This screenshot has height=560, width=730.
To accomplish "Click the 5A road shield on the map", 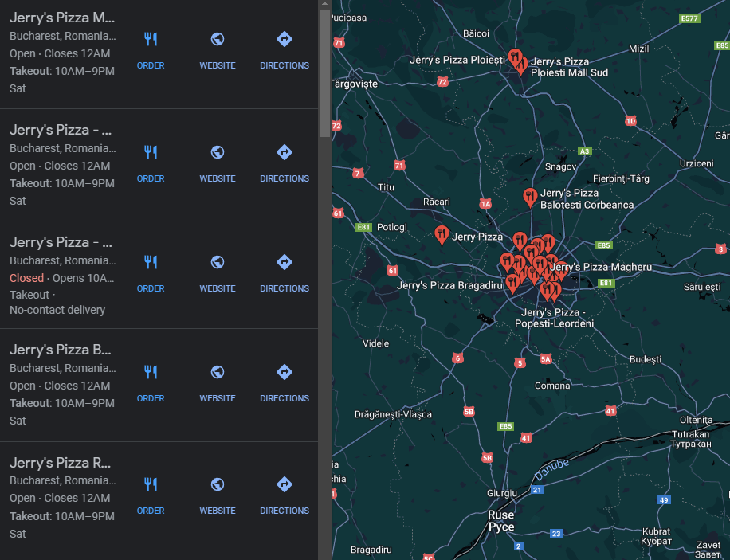I will coord(546,359).
